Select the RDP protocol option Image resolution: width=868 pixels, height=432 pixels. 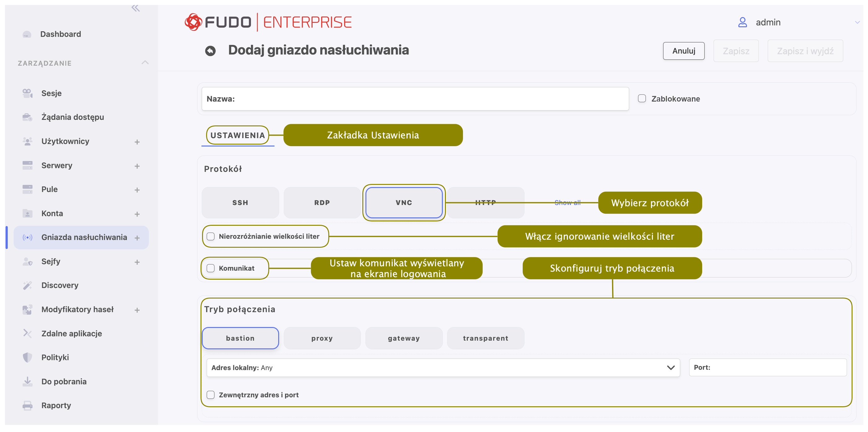[x=322, y=203]
